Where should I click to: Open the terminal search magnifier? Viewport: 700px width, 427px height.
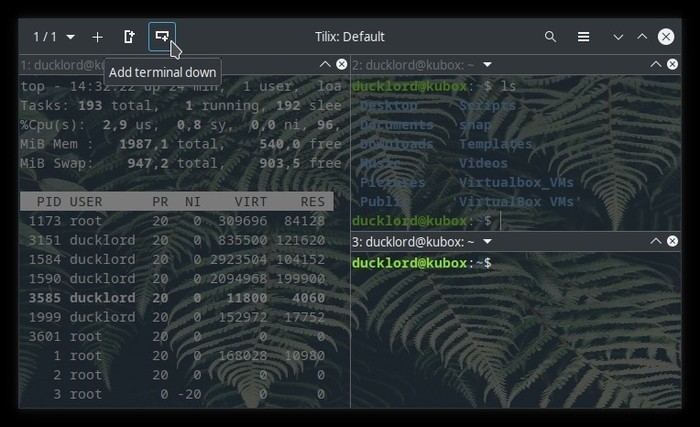[x=550, y=37]
